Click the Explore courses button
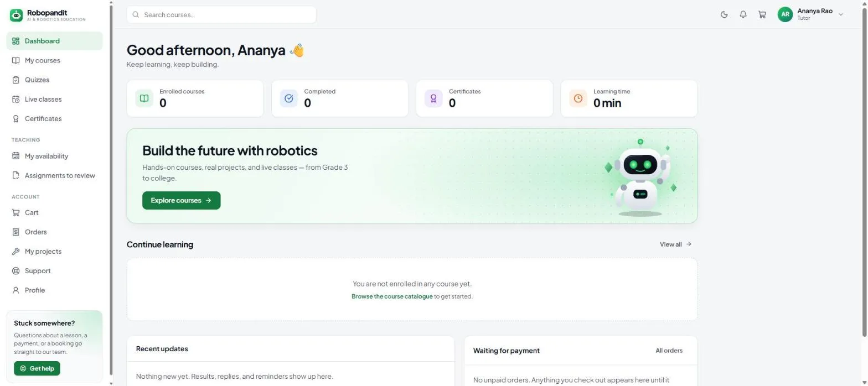The image size is (868, 386). click(181, 200)
